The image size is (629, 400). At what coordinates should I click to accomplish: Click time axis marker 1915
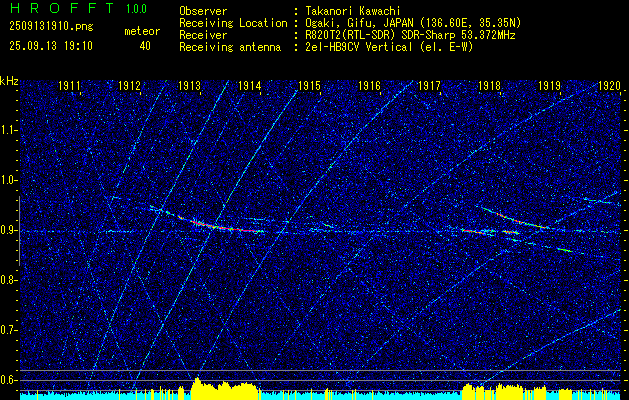(x=309, y=85)
